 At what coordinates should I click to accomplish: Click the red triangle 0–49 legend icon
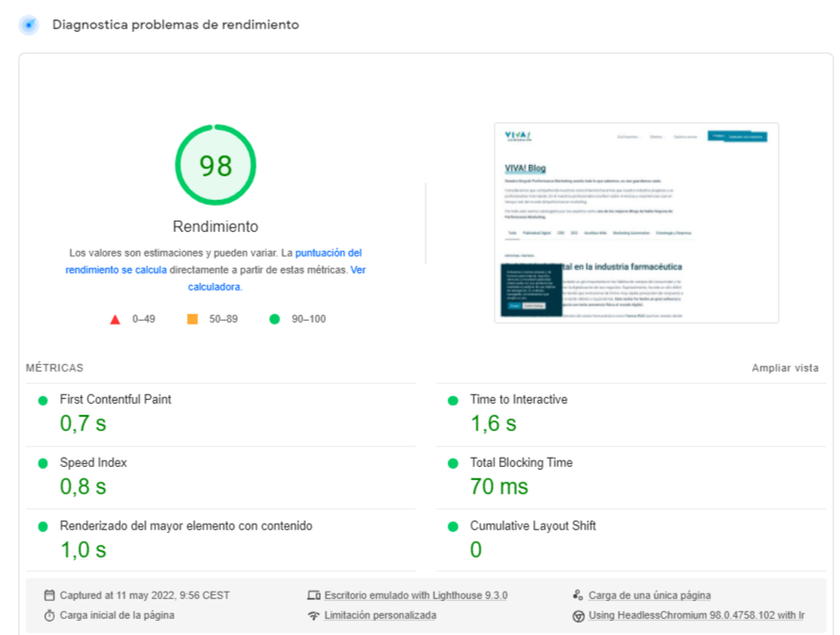click(x=114, y=320)
